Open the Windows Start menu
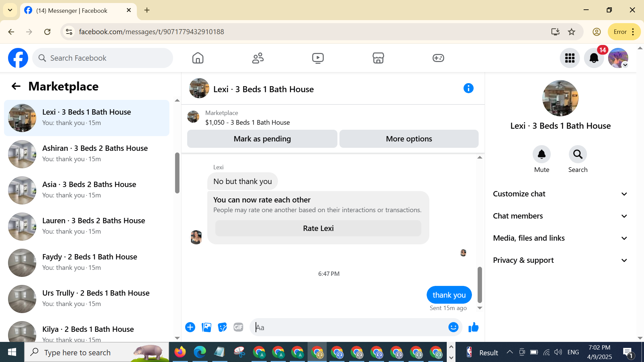The image size is (644, 362). [12, 352]
